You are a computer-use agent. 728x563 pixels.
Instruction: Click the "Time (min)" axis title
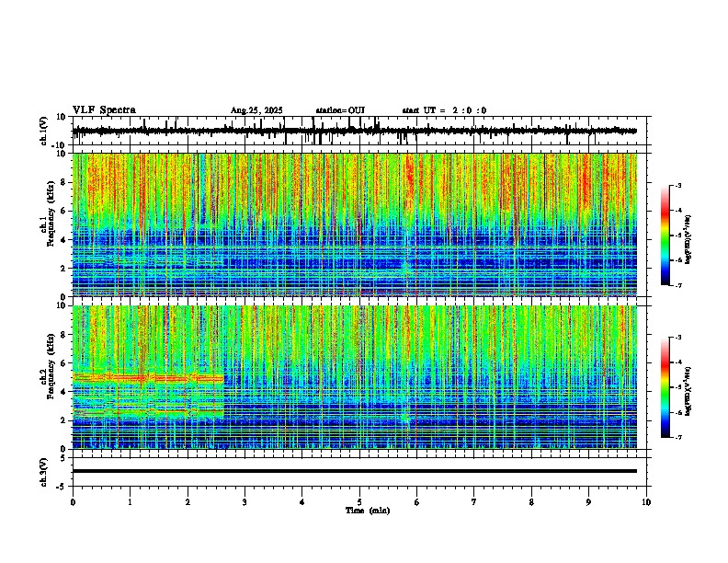(368, 511)
